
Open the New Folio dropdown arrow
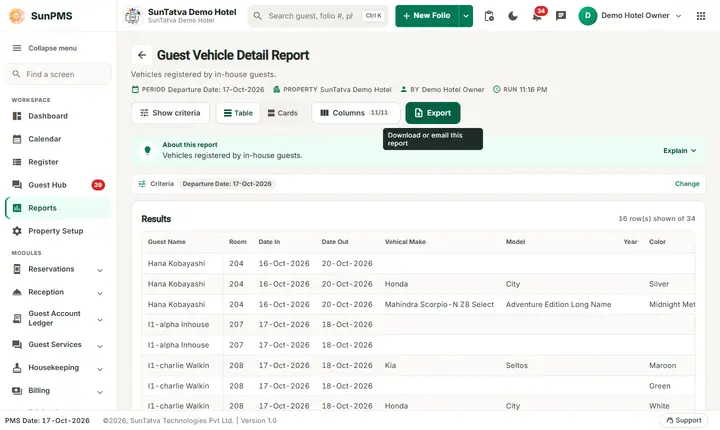point(466,16)
